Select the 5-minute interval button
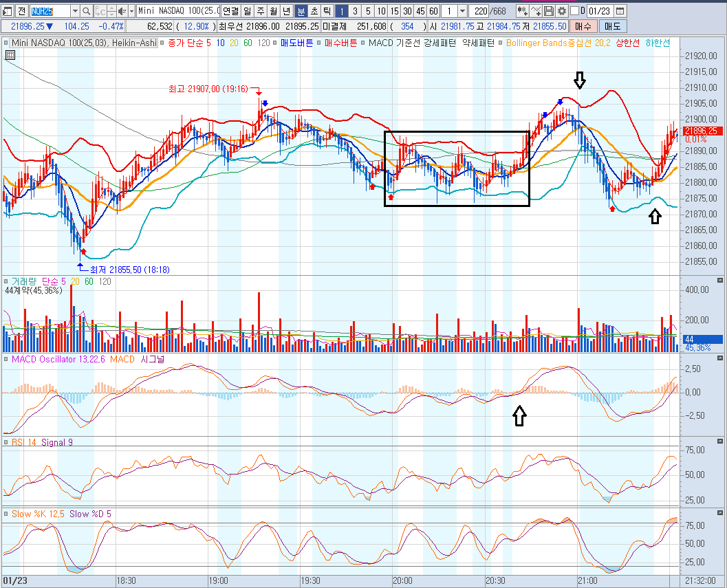The image size is (727, 588). [x=368, y=11]
